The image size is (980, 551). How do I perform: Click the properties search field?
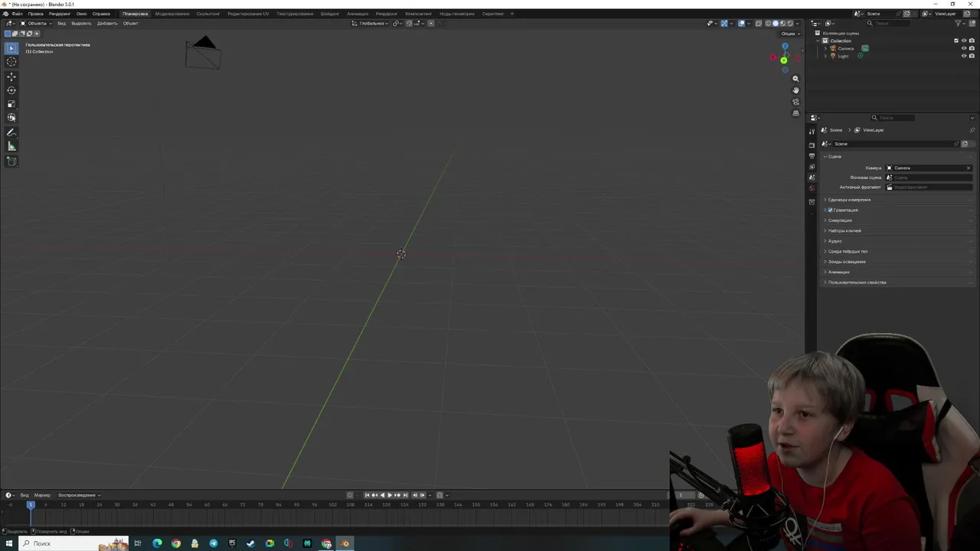[893, 118]
